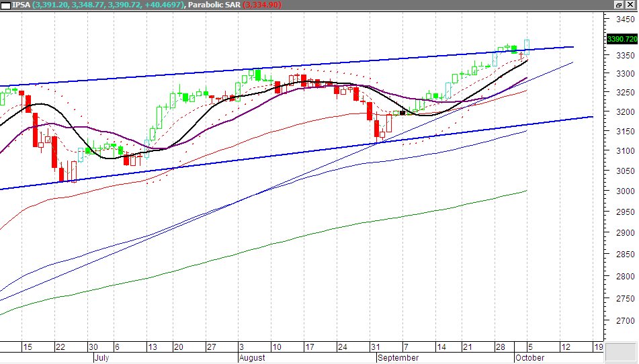
Task: Click date label 19 on time axis
Action: pyautogui.click(x=598, y=347)
